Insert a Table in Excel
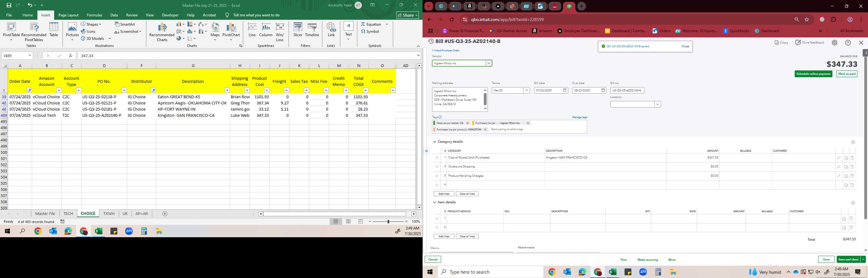Image resolution: width=868 pixels, height=278 pixels. pyautogui.click(x=54, y=30)
